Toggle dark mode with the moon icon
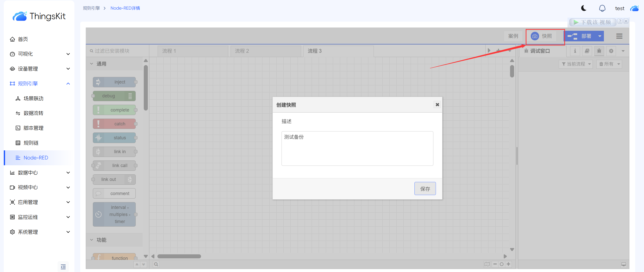The width and height of the screenshot is (644, 272). pos(584,8)
